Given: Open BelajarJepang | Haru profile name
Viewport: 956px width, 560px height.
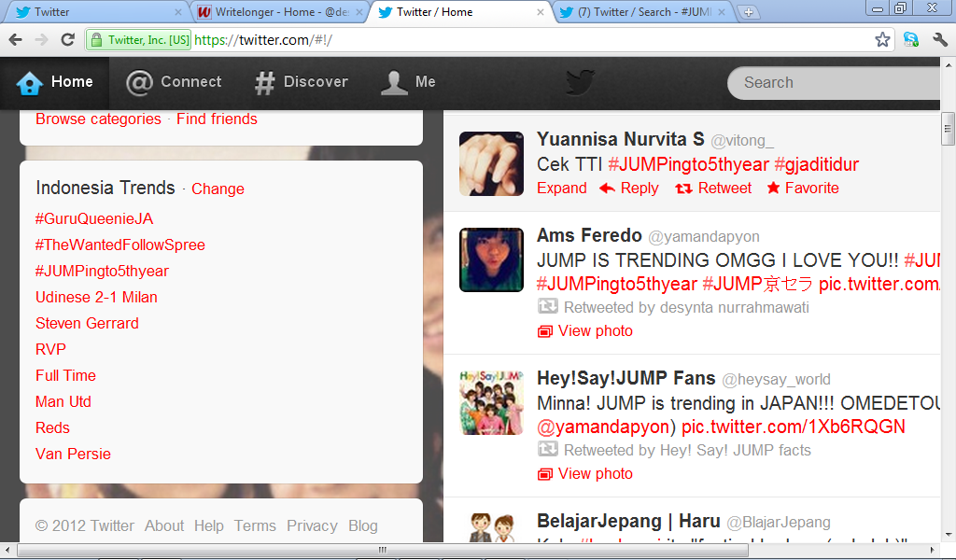Looking at the screenshot, I should [628, 522].
